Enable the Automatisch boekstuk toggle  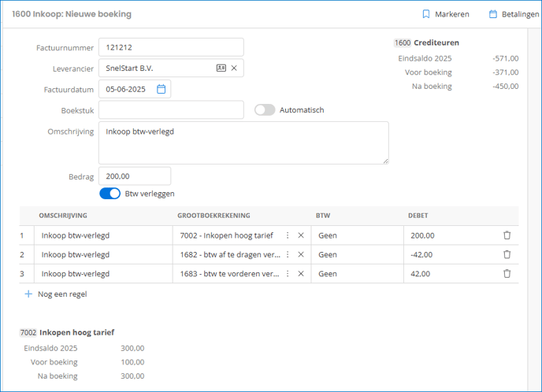(265, 110)
